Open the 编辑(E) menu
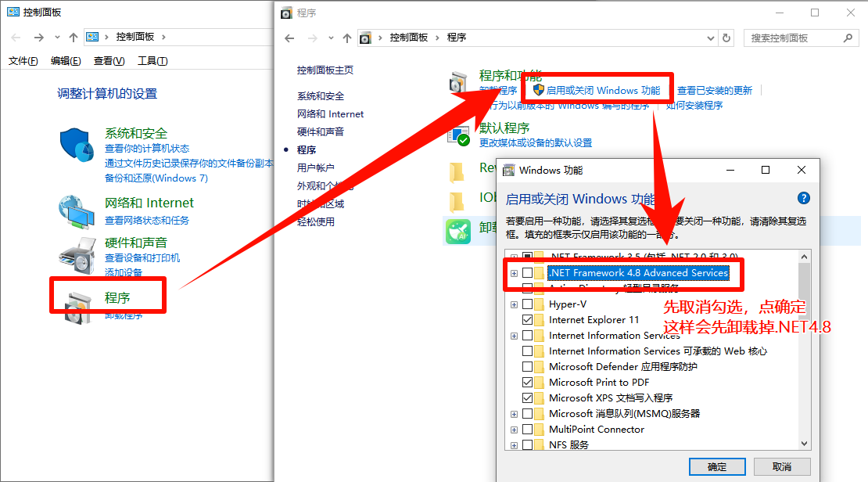This screenshot has width=868, height=482. point(66,61)
